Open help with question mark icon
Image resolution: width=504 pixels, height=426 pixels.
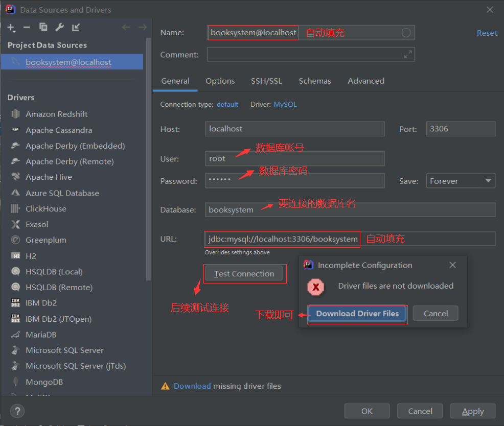click(17, 411)
